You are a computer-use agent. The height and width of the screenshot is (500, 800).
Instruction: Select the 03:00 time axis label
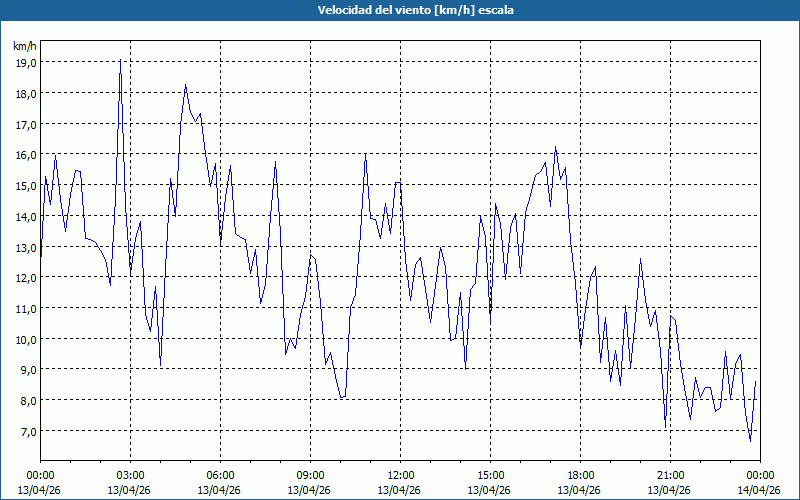click(x=130, y=475)
